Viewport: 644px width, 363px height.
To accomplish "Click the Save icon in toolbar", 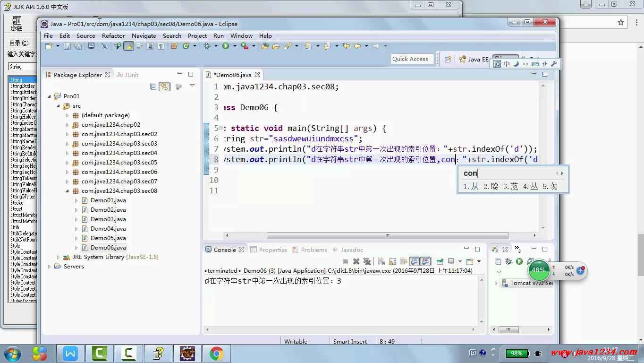I will 67,46.
